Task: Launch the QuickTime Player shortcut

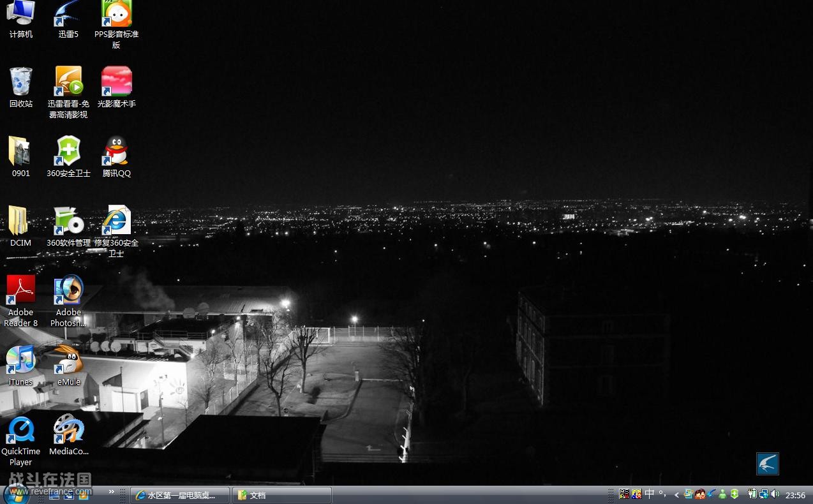Action: [x=20, y=440]
